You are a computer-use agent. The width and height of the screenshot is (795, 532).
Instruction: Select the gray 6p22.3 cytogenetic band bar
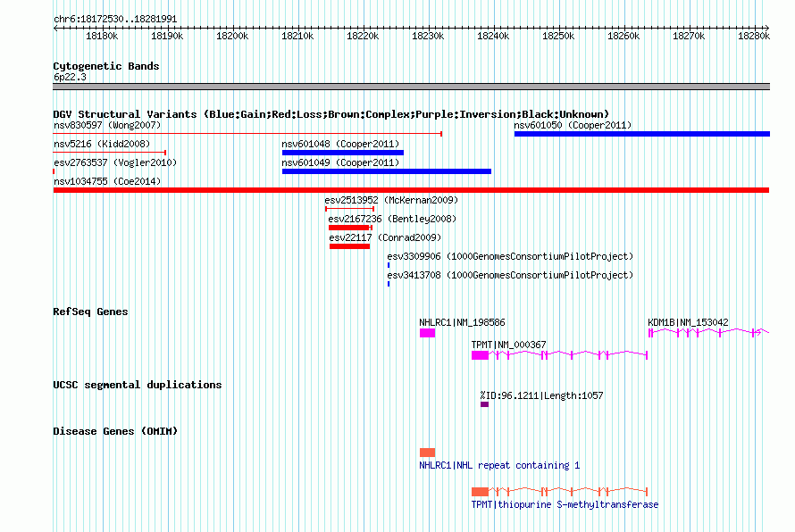point(411,87)
